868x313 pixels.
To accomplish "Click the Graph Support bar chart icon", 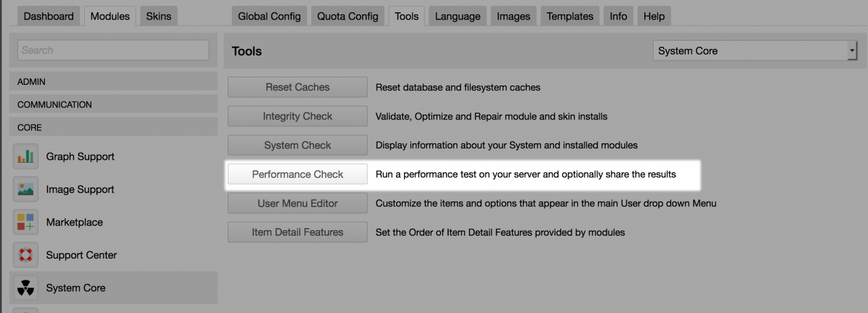I will click(26, 157).
